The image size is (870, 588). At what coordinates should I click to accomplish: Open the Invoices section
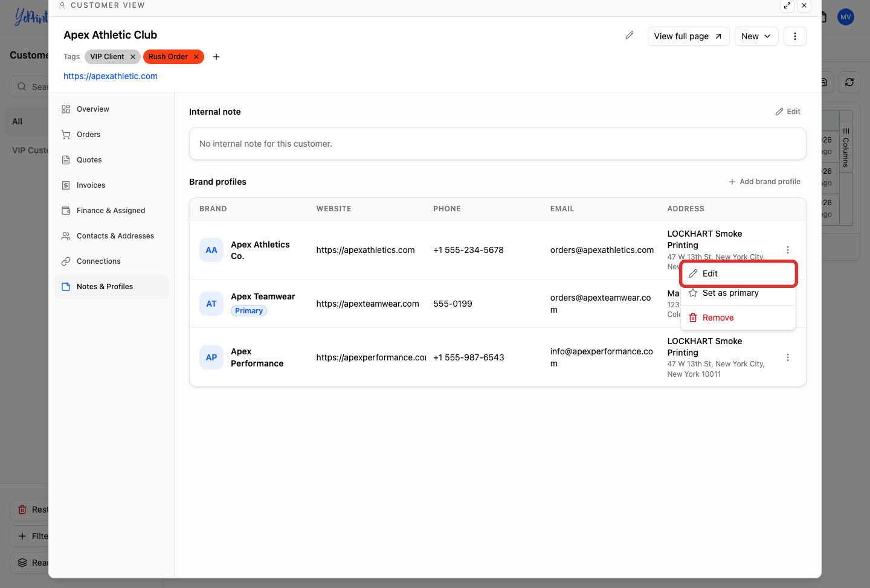(x=112, y=185)
